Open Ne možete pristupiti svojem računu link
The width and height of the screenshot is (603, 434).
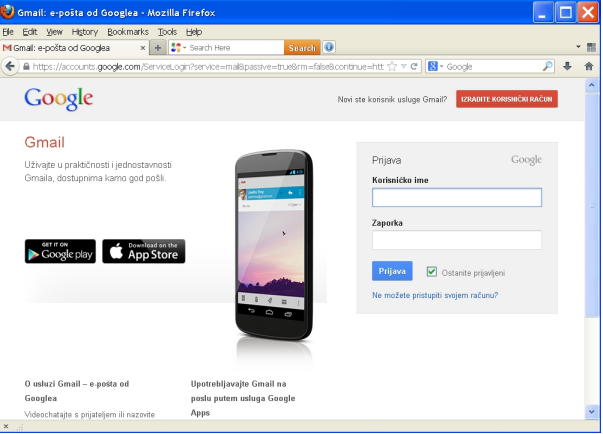tap(435, 295)
